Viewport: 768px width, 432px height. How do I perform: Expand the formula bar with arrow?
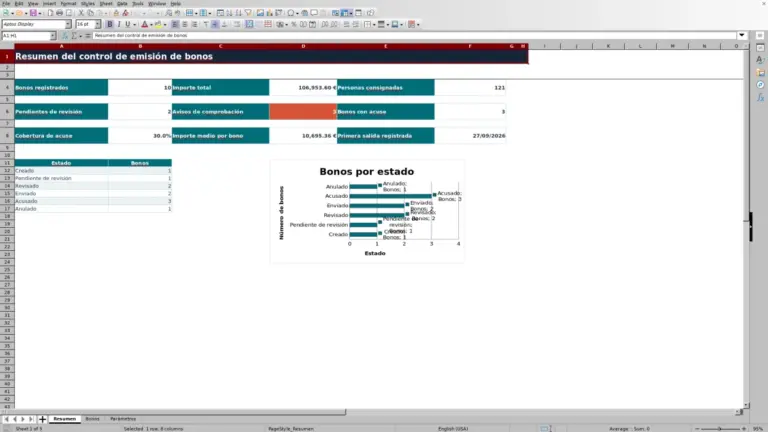pos(742,35)
